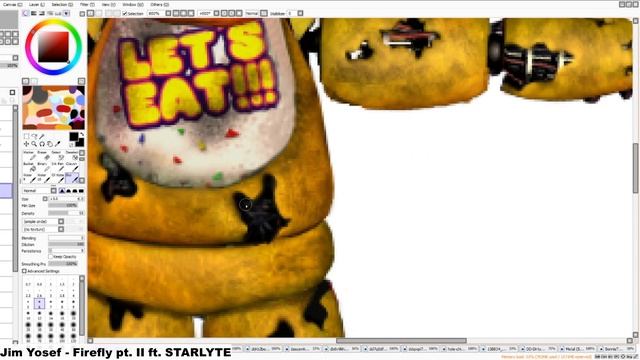Select the hand pan tool

click(x=50, y=144)
